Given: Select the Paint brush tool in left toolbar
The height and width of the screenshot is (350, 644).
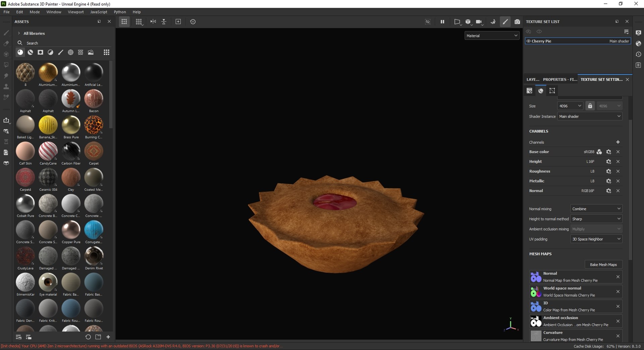Looking at the screenshot, I should (x=6, y=33).
